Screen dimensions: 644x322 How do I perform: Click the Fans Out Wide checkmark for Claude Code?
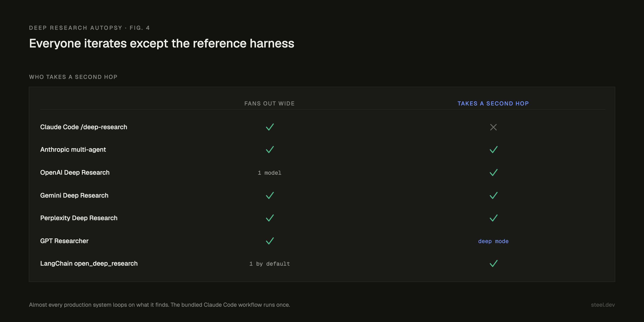point(270,127)
